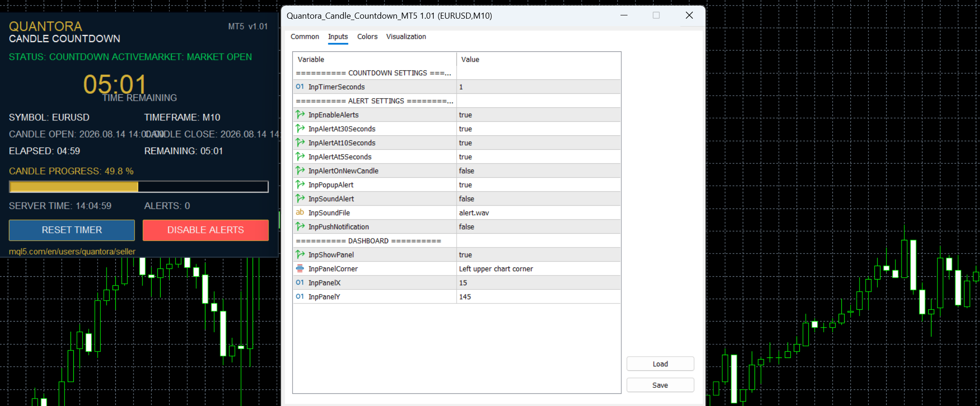This screenshot has height=406, width=980.
Task: Click the enum icon beside InpPanelCorner
Action: [x=300, y=268]
